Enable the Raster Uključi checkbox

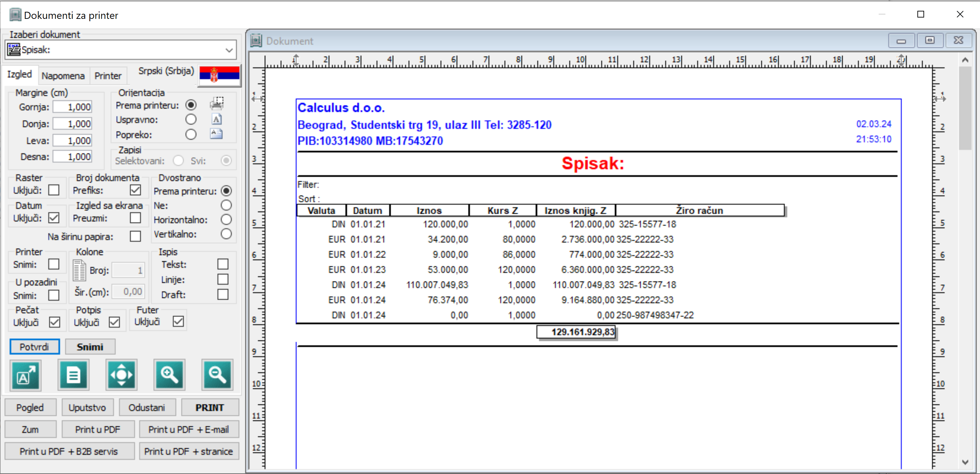(54, 190)
